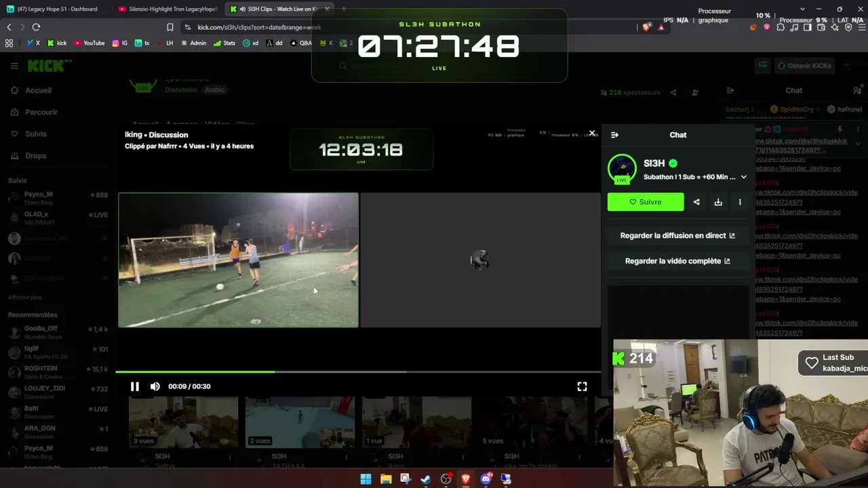The height and width of the screenshot is (488, 868).
Task: Open SI3H channel avatar in clip panel
Action: (622, 169)
